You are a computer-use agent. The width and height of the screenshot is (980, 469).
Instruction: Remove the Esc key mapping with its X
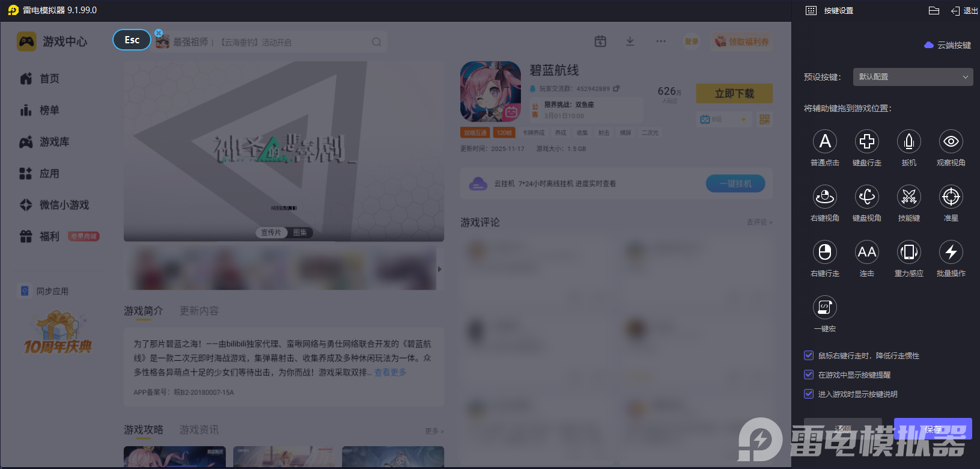pyautogui.click(x=159, y=33)
